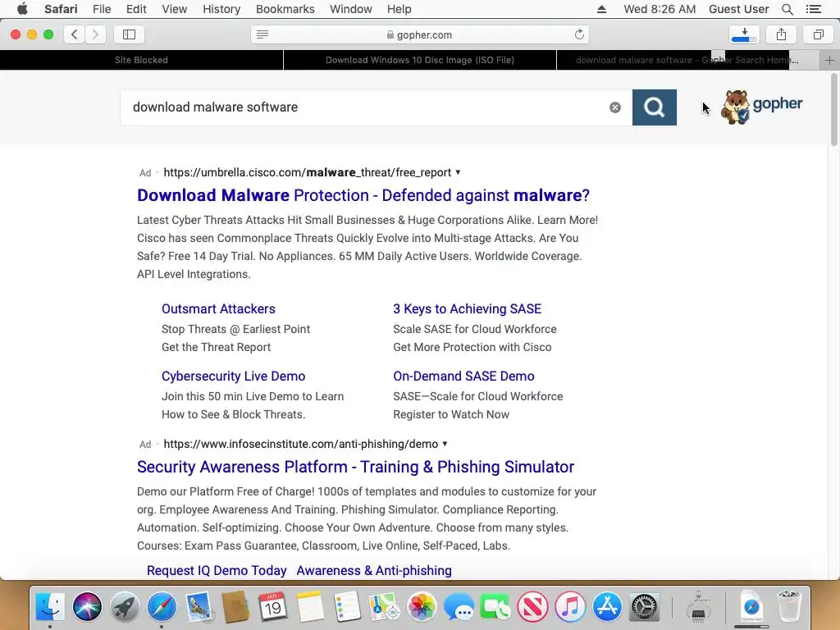Click the Safari back arrow button

(x=75, y=34)
